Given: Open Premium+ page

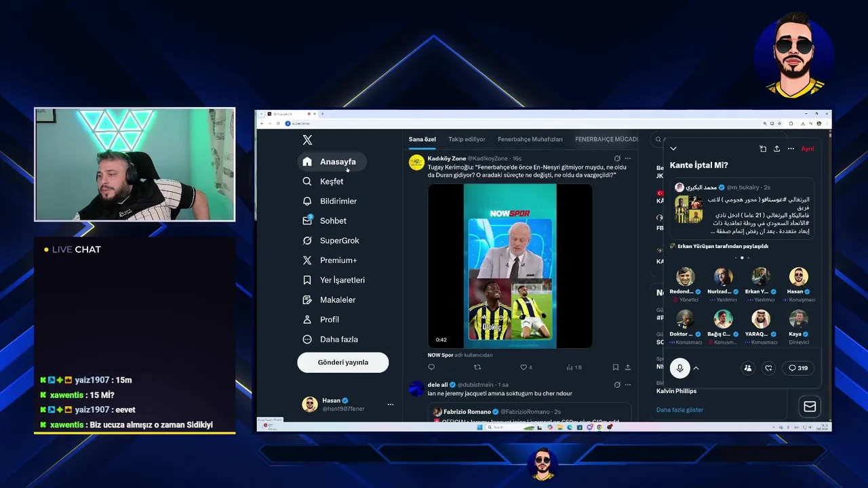Looking at the screenshot, I should [330, 260].
